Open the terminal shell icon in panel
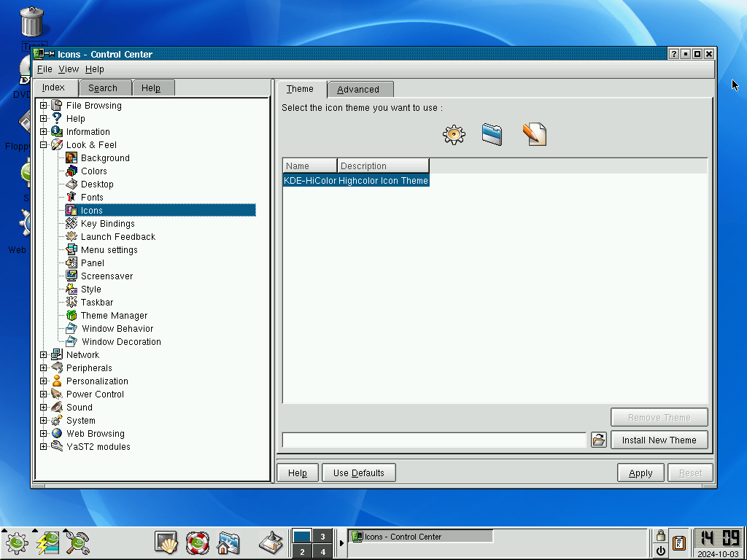This screenshot has height=560, width=747. pos(166,542)
